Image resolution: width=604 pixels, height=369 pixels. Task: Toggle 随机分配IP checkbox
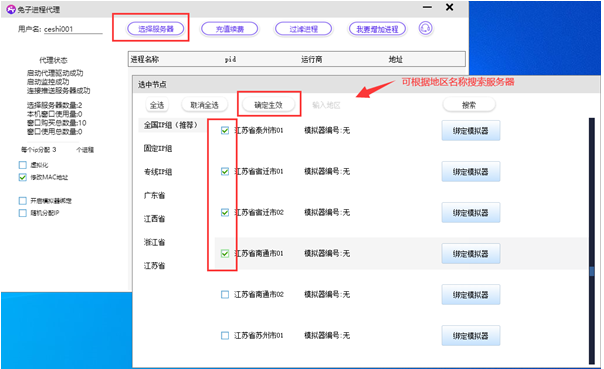click(x=22, y=213)
